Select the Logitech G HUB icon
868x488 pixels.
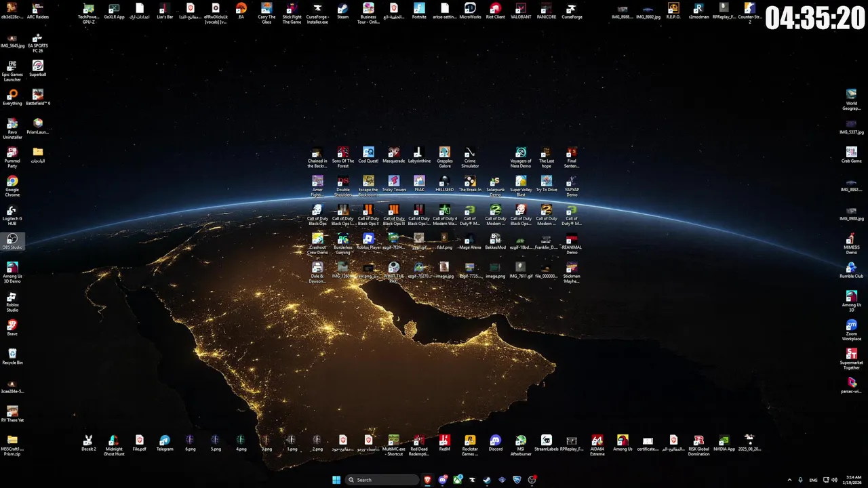pyautogui.click(x=12, y=216)
